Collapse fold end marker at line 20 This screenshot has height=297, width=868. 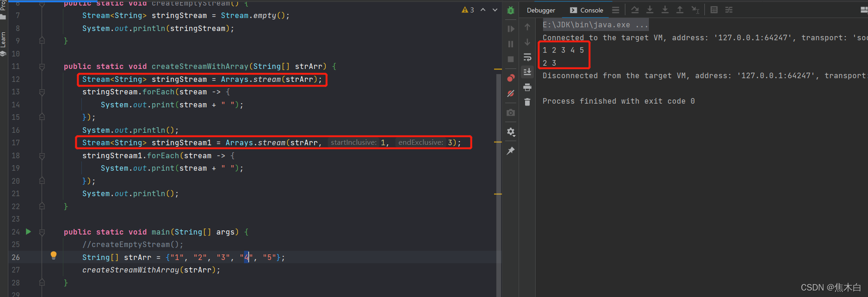coord(42,181)
